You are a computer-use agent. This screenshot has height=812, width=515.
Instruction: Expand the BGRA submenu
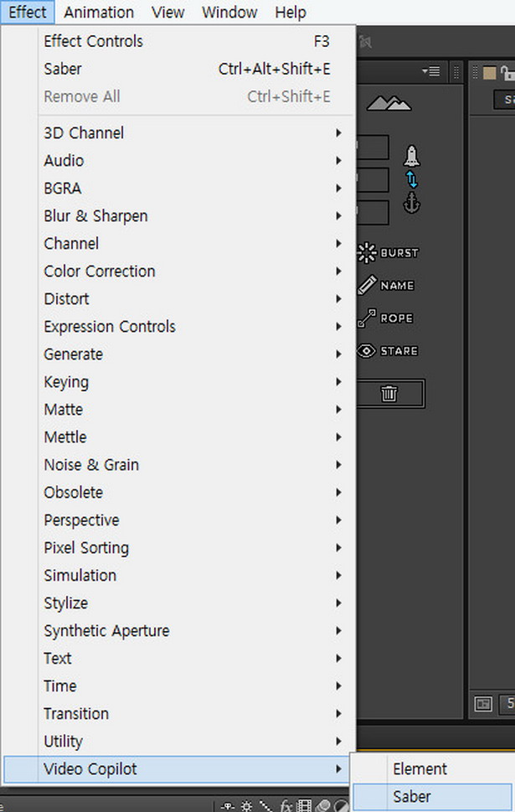pyautogui.click(x=179, y=188)
